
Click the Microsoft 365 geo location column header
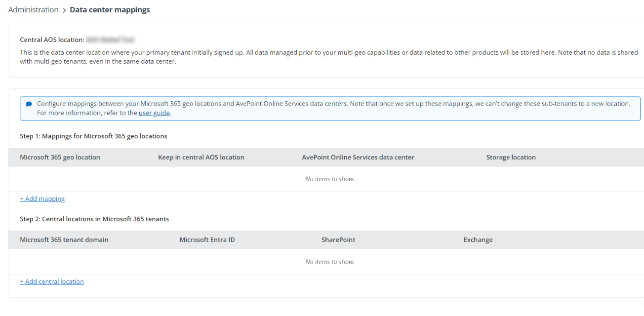(x=59, y=157)
